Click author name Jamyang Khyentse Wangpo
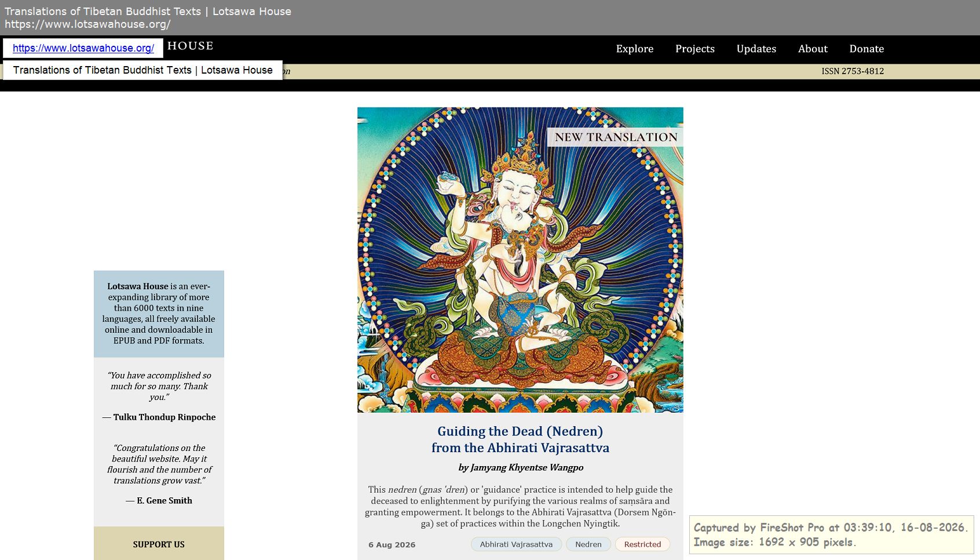 click(x=526, y=467)
